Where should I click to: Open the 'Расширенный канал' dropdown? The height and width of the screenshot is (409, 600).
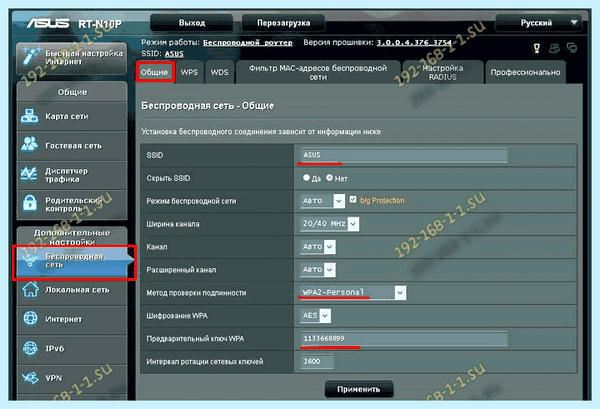tap(318, 270)
